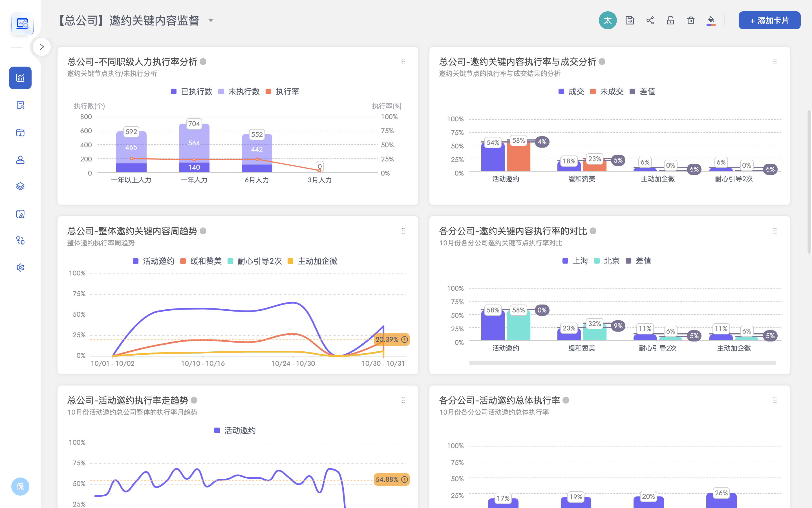Open the document search sidebar icon
812x508 pixels.
tap(20, 105)
